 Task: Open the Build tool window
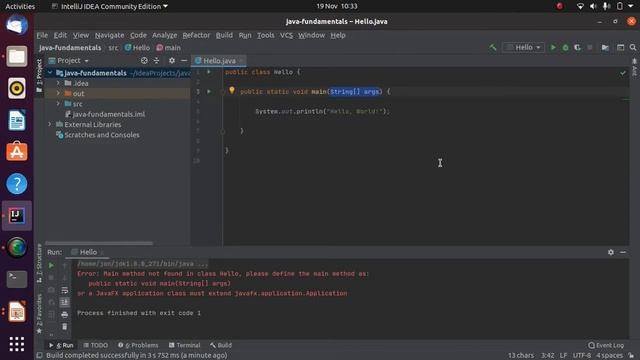pos(221,345)
